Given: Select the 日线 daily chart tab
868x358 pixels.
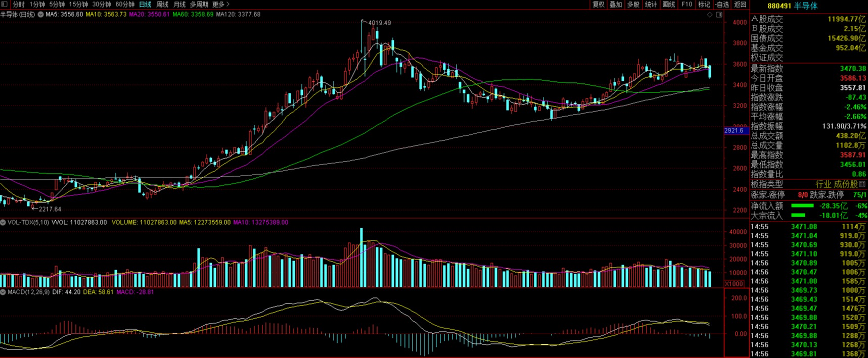Looking at the screenshot, I should pos(145,5).
